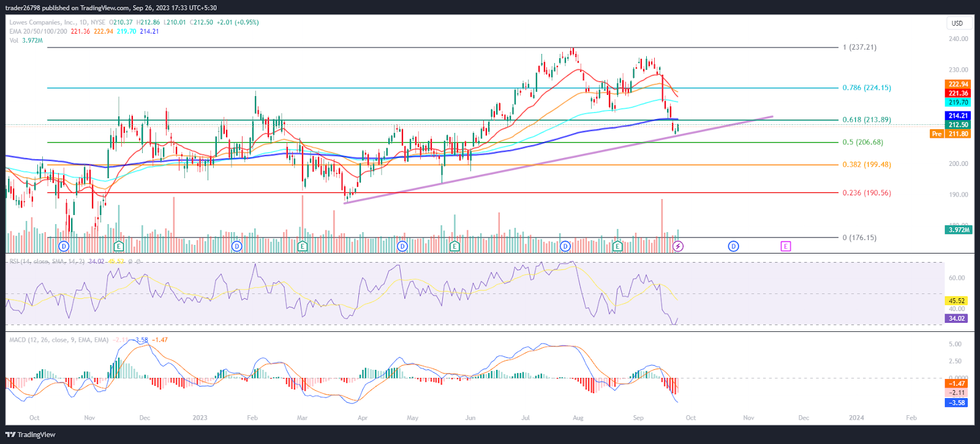Select the Sep label on the time axis
This screenshot has width=980, height=444.
coord(638,418)
